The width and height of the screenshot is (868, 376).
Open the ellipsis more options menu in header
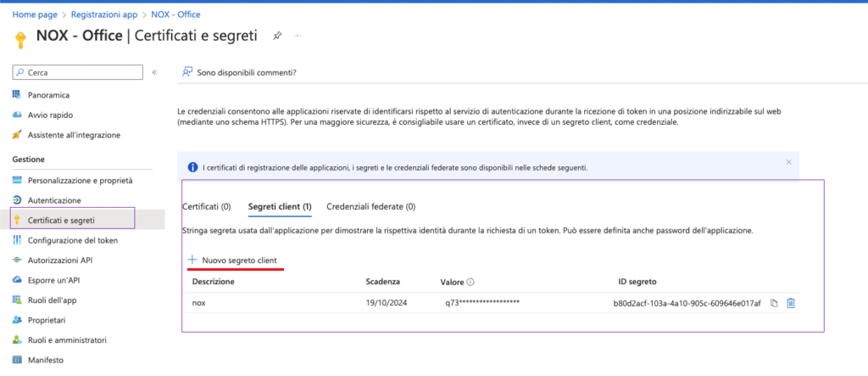[298, 36]
